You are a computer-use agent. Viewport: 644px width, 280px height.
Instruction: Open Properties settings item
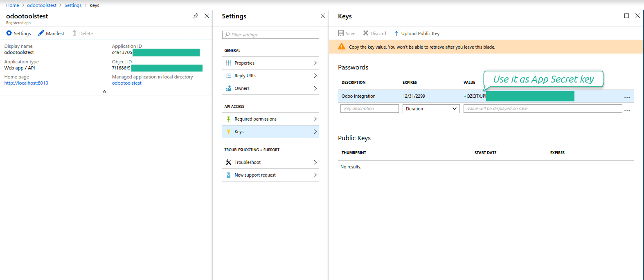[x=270, y=63]
